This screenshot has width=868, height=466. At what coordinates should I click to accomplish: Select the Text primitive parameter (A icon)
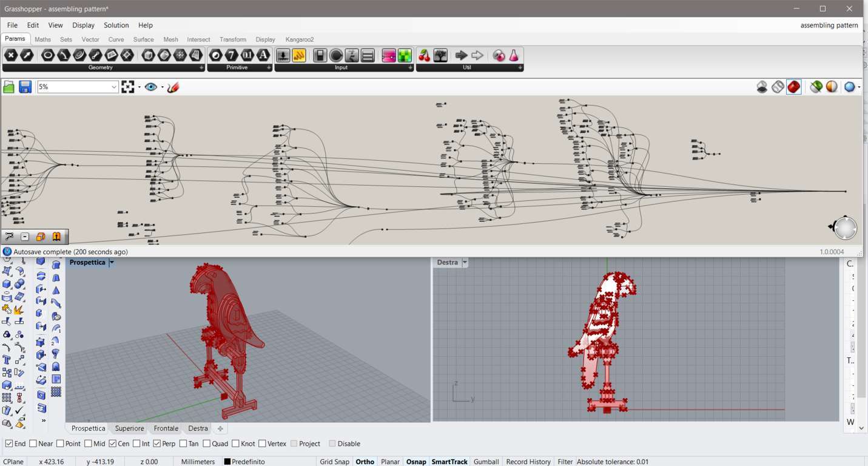click(263, 55)
